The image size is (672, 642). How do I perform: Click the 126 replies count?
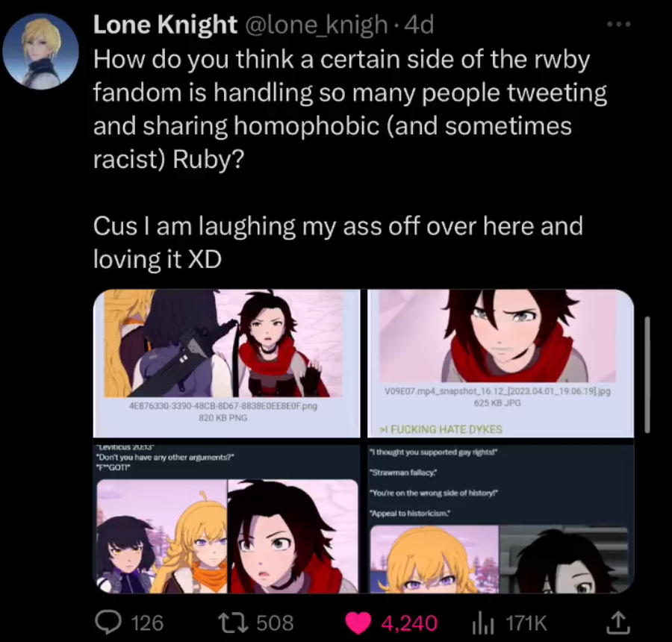coord(147,623)
